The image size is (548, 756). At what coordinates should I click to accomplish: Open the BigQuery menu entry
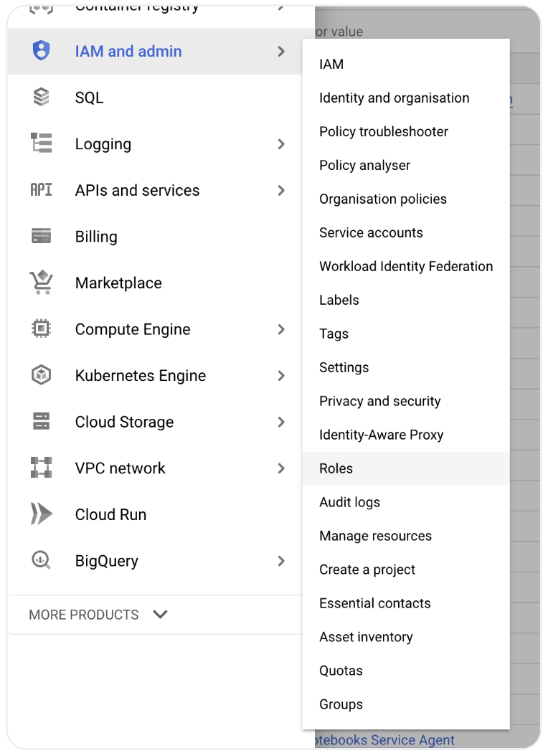pos(155,561)
